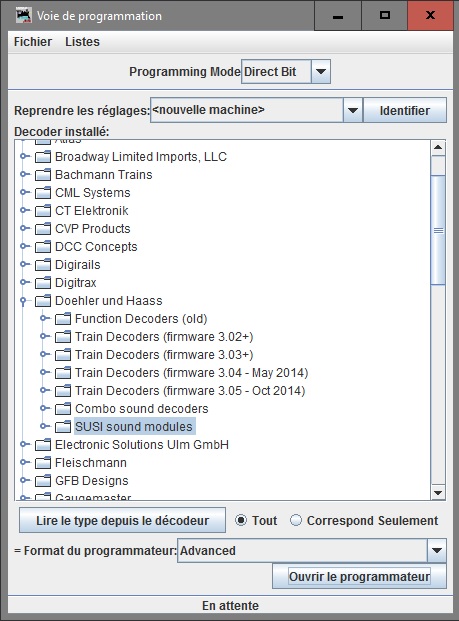Expand the Function Decoders (old) node

[45, 318]
